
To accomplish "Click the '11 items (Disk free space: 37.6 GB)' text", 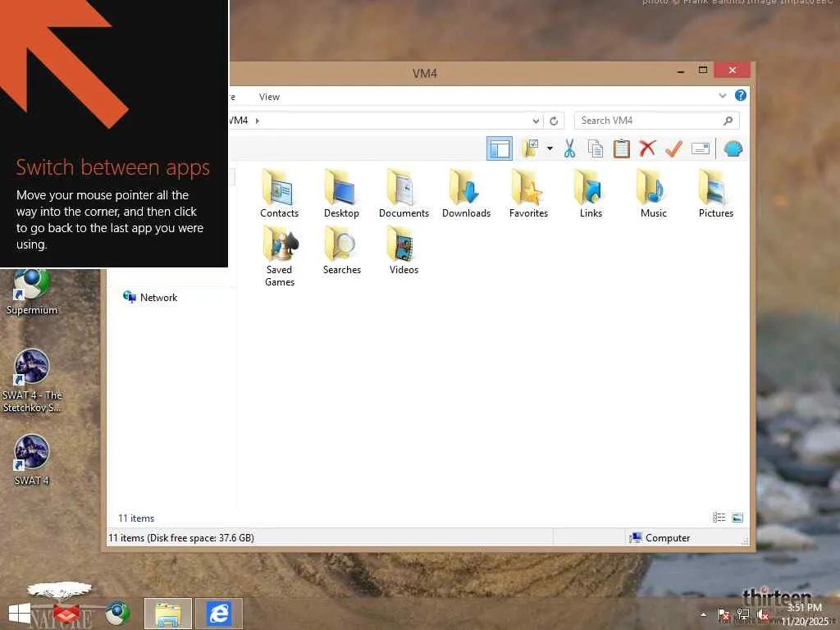I will (181, 537).
